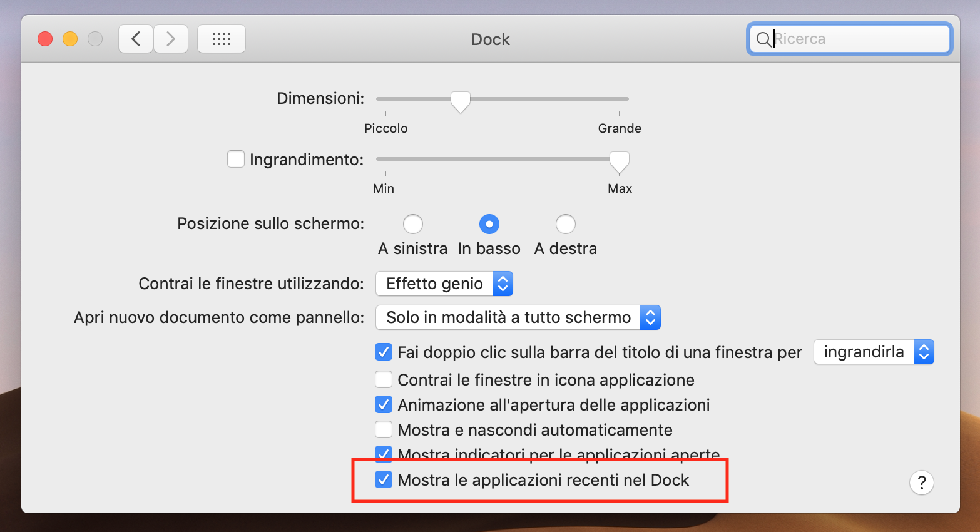Click the Piccolo label under Dimensioni slider
The height and width of the screenshot is (532, 980).
(x=386, y=128)
